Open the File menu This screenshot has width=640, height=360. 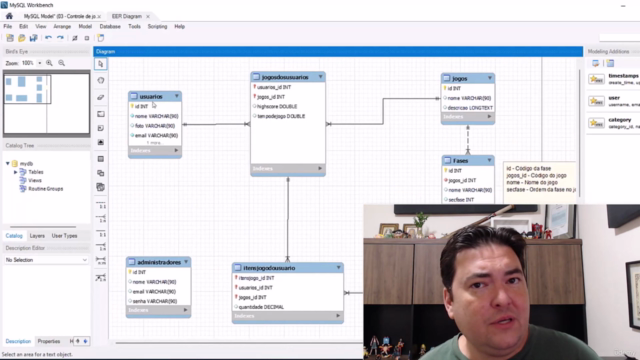(7, 27)
